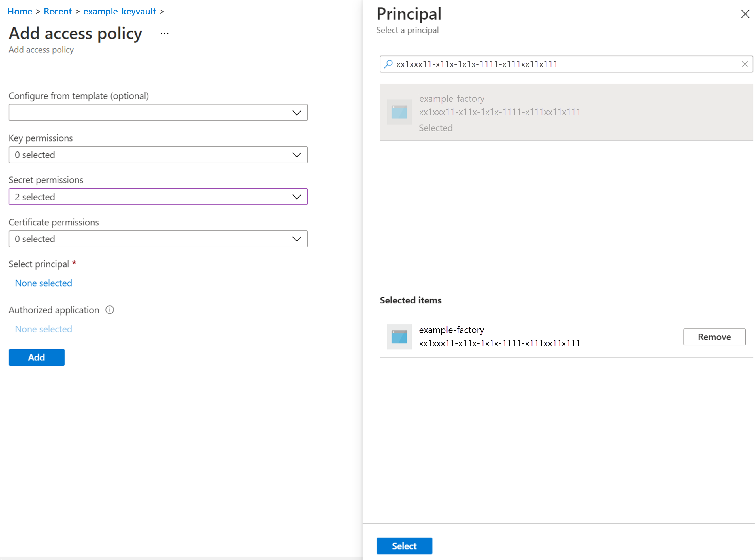Screen dimensions: 755x560
Task: Click None selected under Select principal
Action: coord(43,283)
